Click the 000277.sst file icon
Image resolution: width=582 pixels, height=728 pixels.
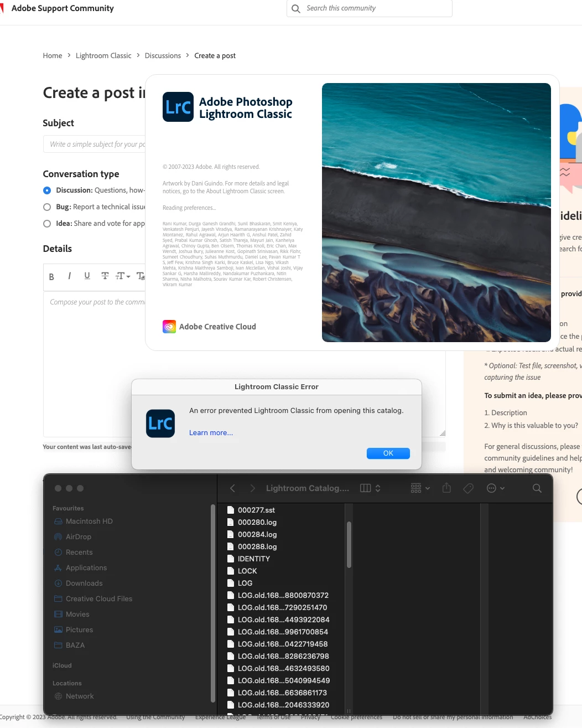point(231,510)
